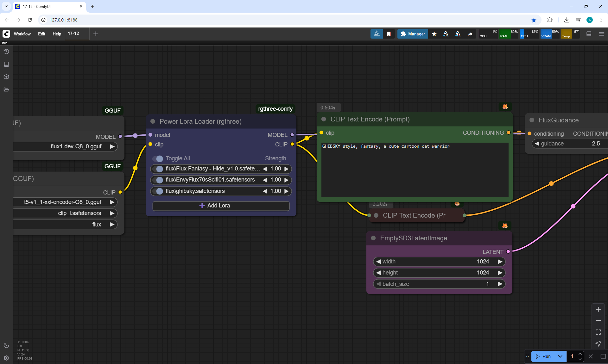Open the Edit menu
Image resolution: width=608 pixels, height=364 pixels.
(41, 34)
